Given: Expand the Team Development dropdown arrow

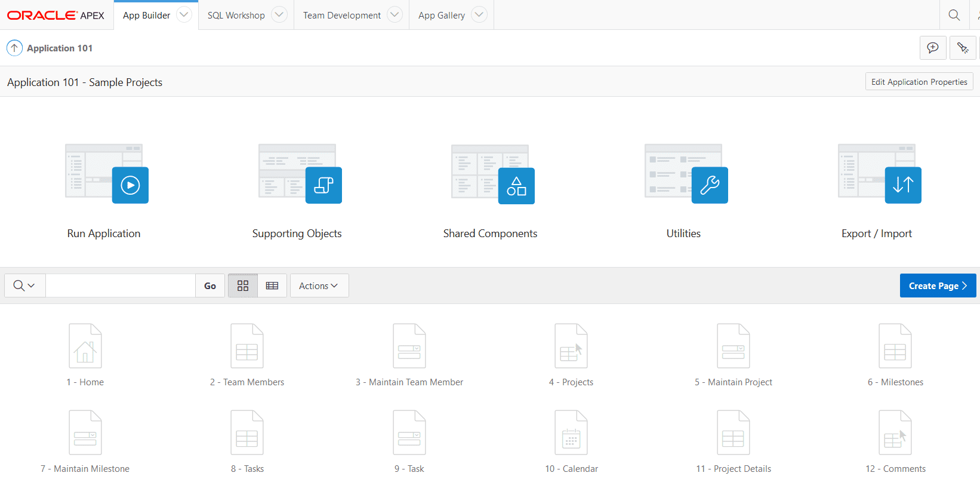Looking at the screenshot, I should click(x=395, y=15).
